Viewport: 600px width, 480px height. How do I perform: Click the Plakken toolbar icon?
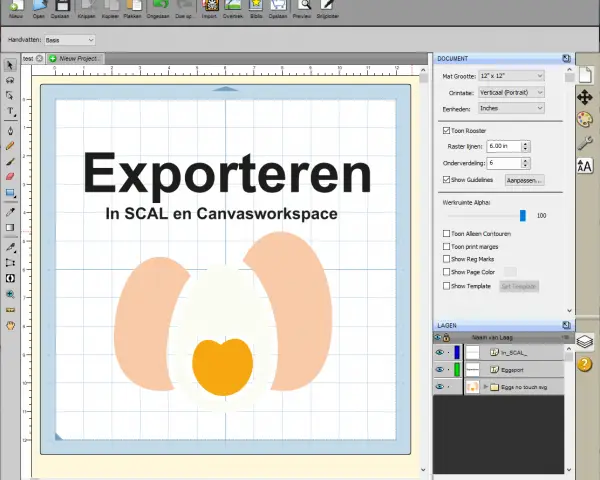tap(133, 7)
